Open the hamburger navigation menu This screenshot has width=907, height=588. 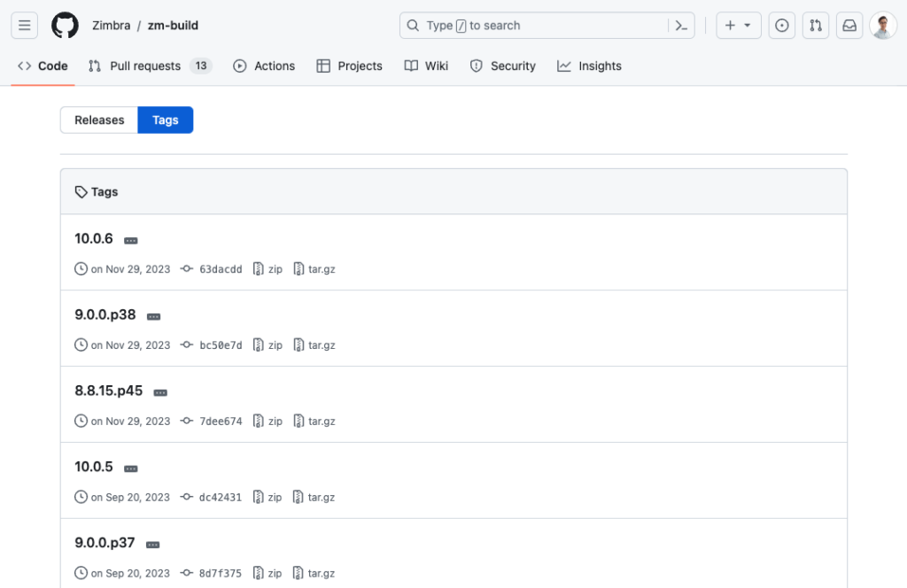(x=24, y=26)
